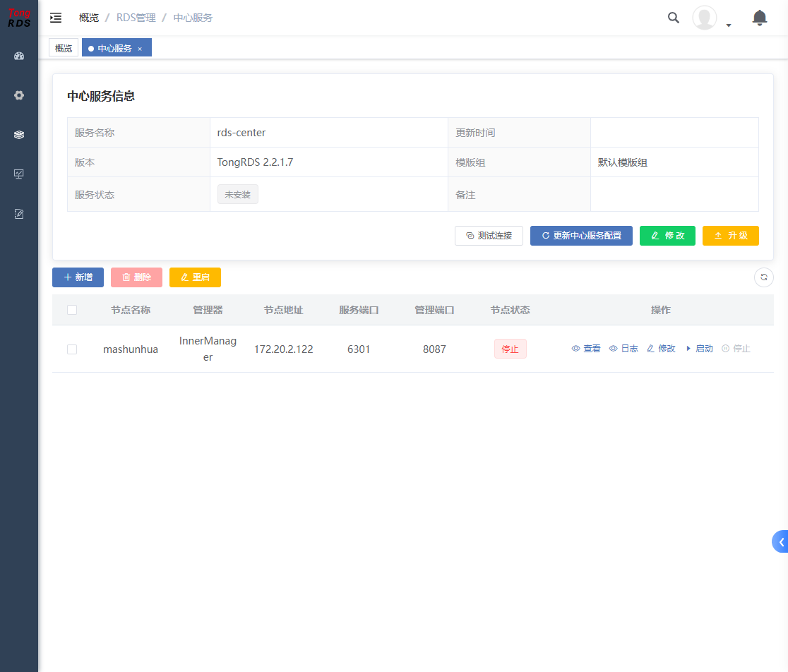Expand the blue side drawer chevron
This screenshot has width=788, height=672.
click(780, 541)
